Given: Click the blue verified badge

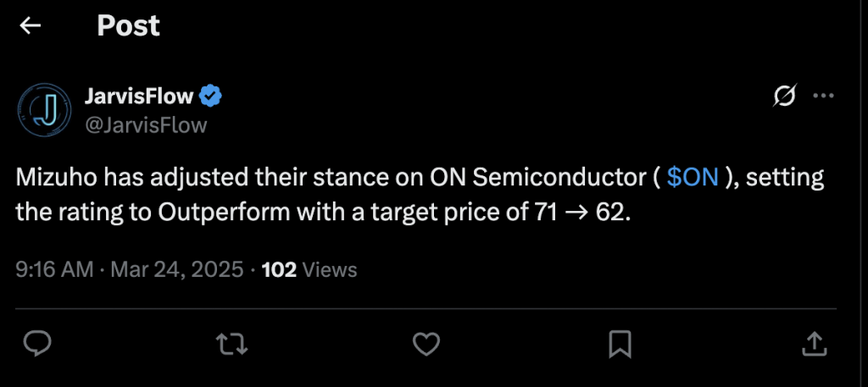Looking at the screenshot, I should tap(210, 97).
